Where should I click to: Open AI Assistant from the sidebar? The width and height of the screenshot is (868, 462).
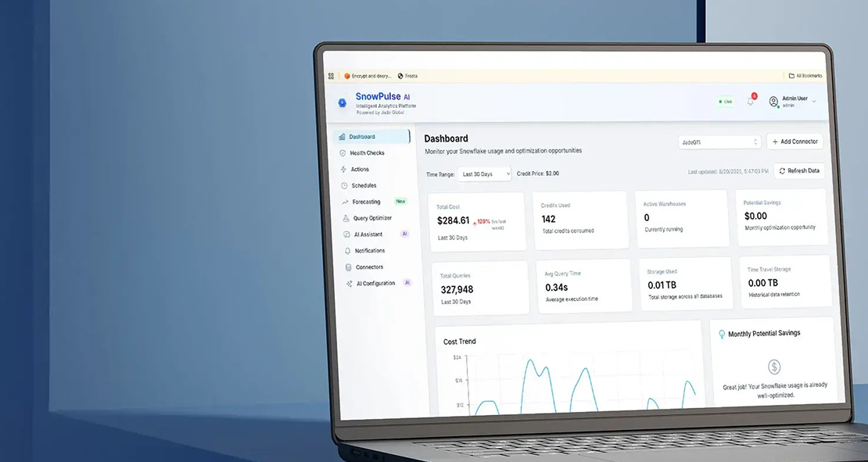pyautogui.click(x=368, y=235)
